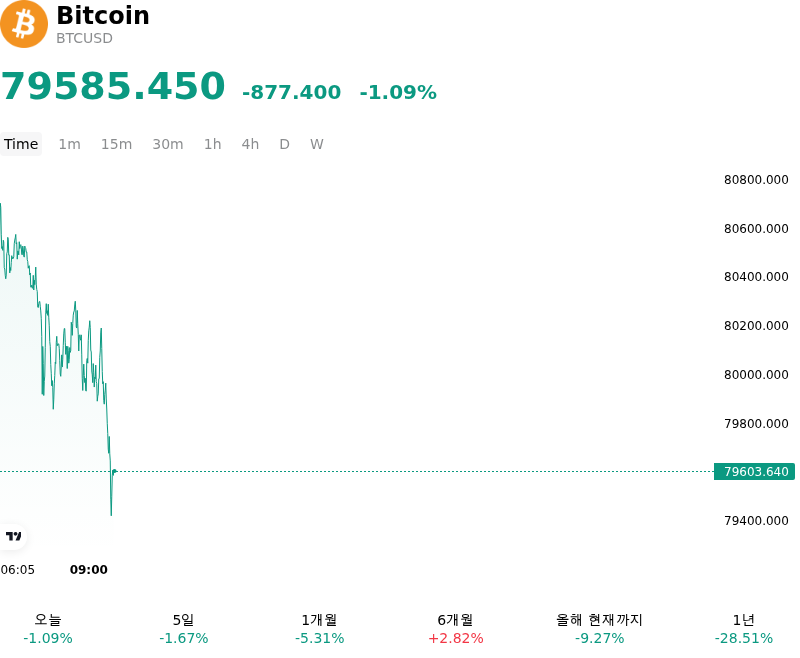
Task: Show the daily D interval
Action: tap(285, 144)
